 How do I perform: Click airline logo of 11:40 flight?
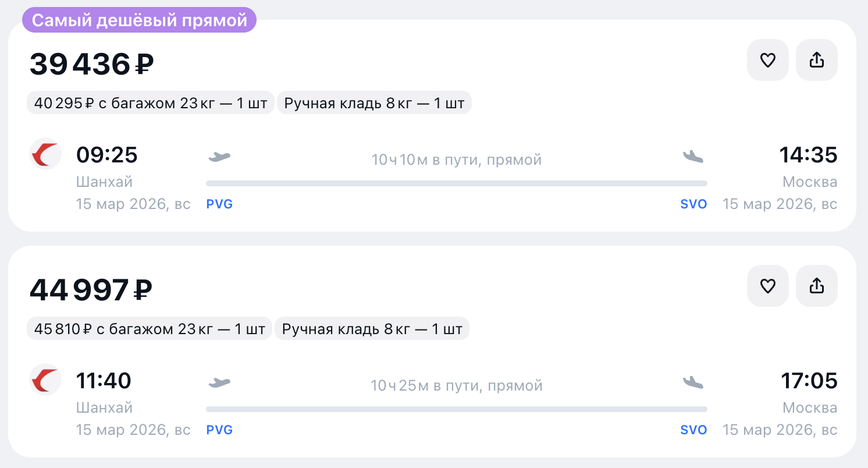tap(45, 380)
